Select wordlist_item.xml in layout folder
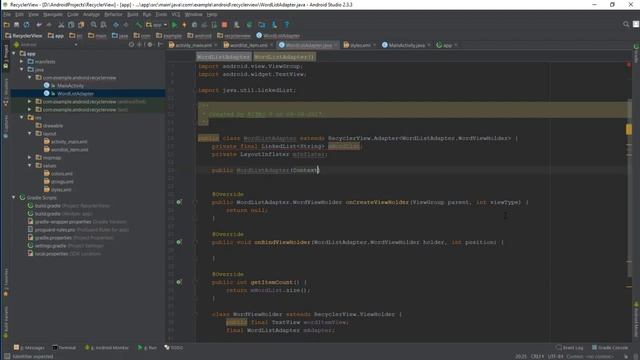 69,150
